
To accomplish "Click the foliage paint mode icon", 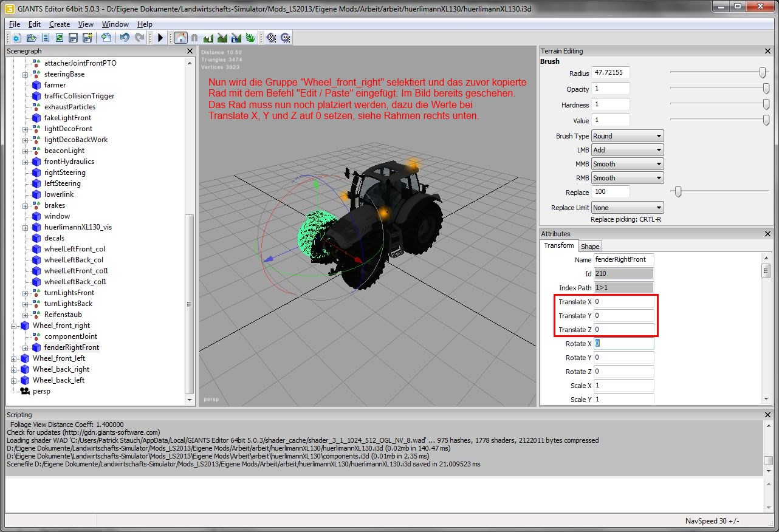I will pos(250,38).
